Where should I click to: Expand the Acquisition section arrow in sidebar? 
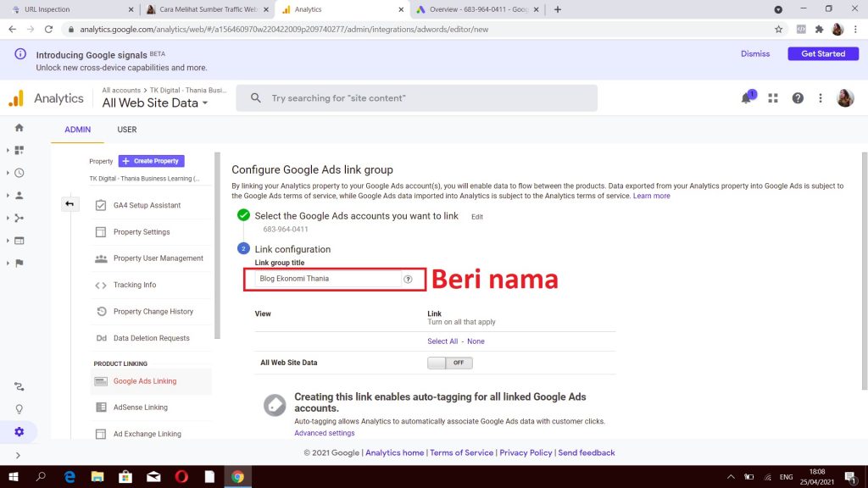pos(8,218)
